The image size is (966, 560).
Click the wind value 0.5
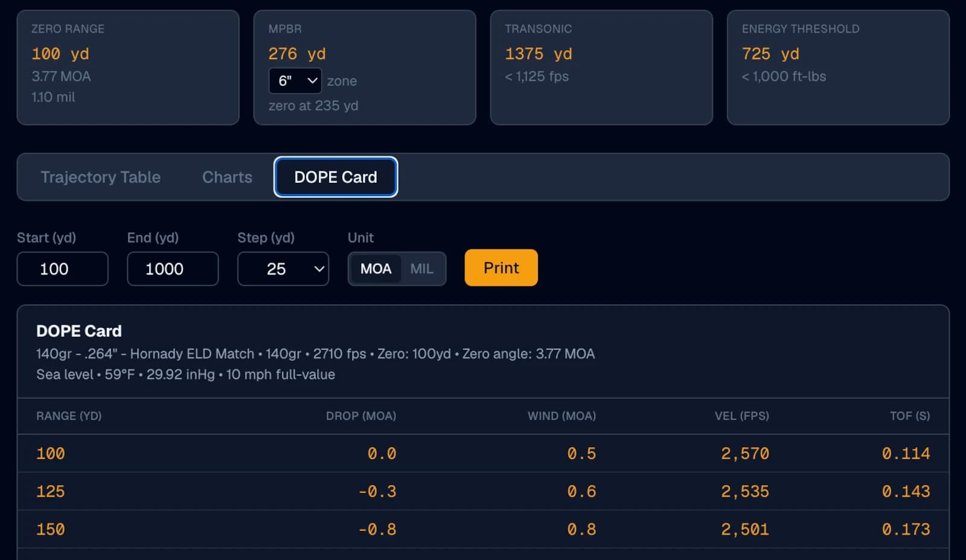point(581,454)
